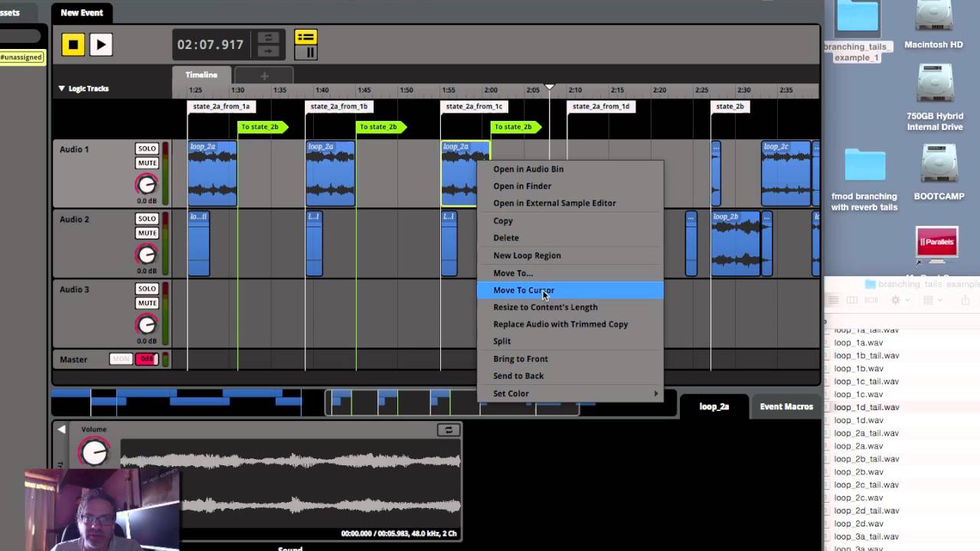Expand the Set Color submenu arrow
This screenshot has height=551, width=980.
tap(655, 393)
